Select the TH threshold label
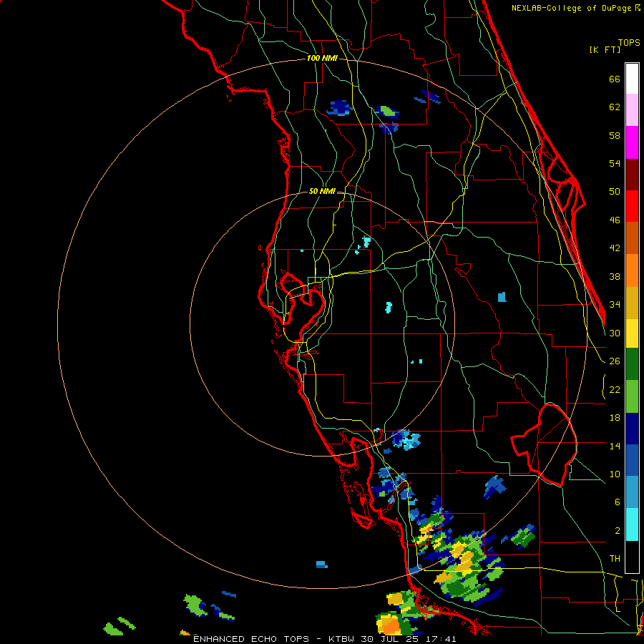The height and width of the screenshot is (644, 644). click(x=615, y=559)
